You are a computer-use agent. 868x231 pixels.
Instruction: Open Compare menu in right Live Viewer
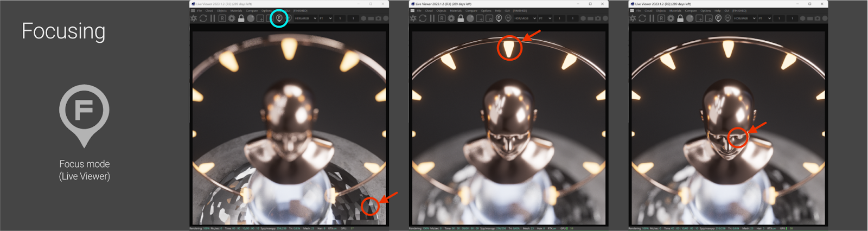pyautogui.click(x=691, y=11)
